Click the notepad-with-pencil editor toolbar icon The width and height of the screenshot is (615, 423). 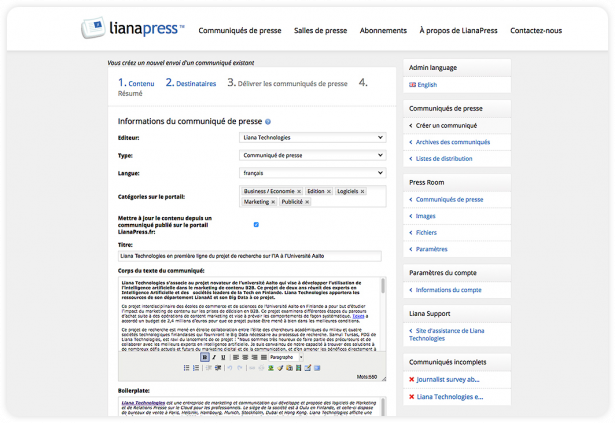[308, 368]
